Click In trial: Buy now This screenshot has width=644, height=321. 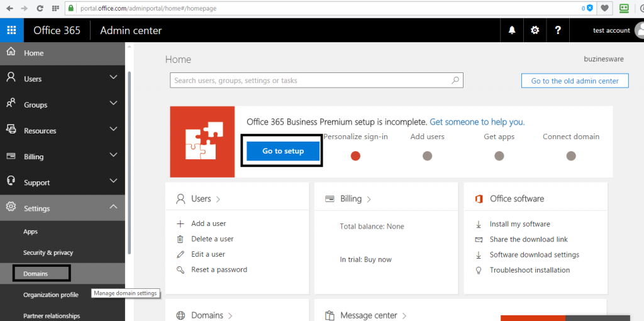pos(366,259)
